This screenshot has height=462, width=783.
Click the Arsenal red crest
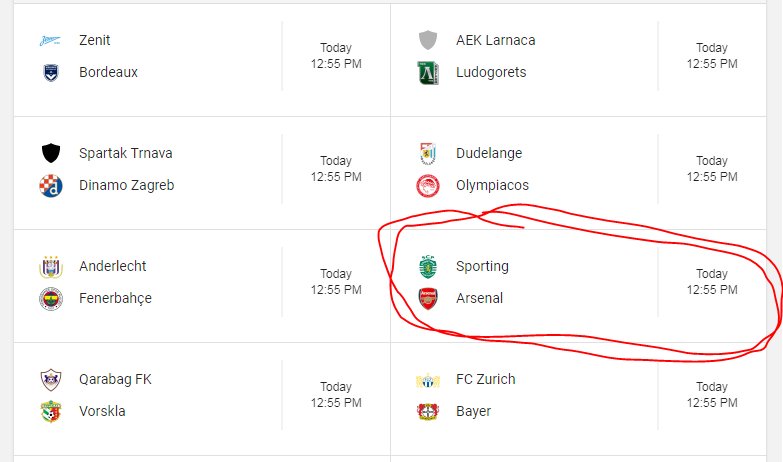(x=428, y=299)
